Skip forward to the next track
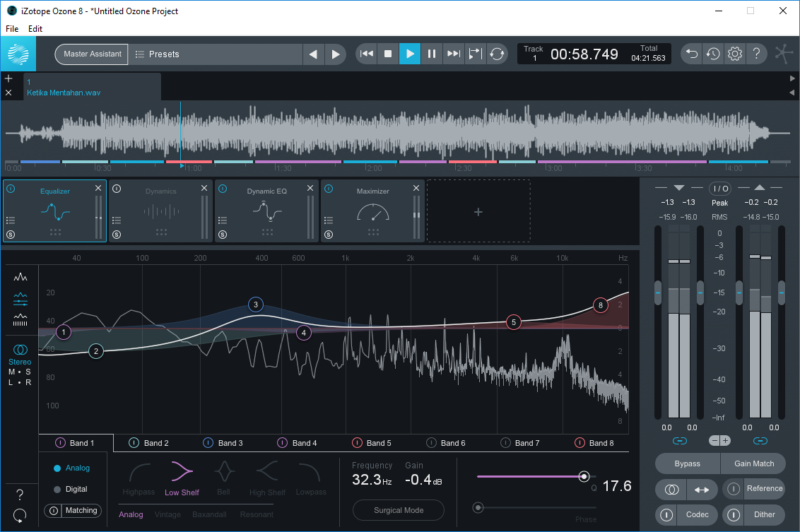 pos(453,54)
